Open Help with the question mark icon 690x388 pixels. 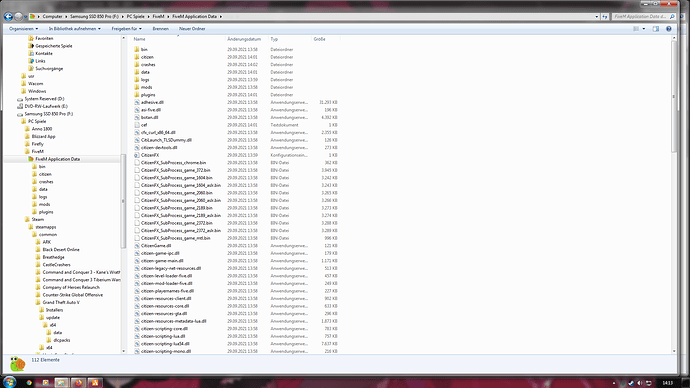669,29
